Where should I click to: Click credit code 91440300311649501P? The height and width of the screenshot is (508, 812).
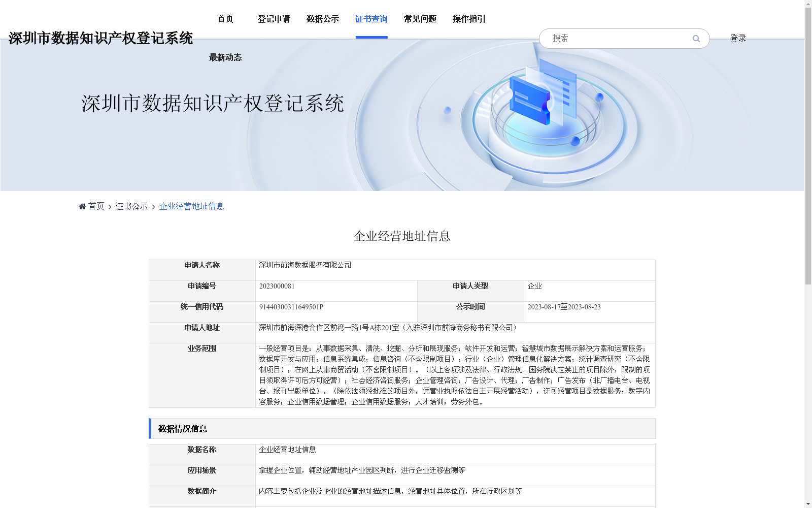[291, 307]
